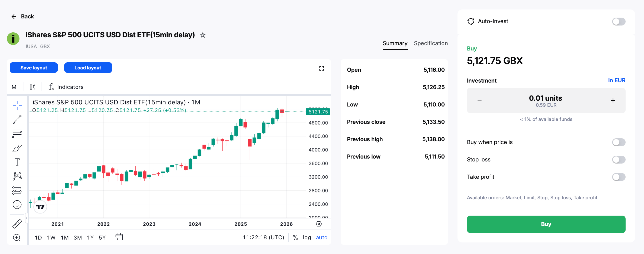The height and width of the screenshot is (254, 644).
Task: Switch to the Specification tab
Action: click(431, 43)
